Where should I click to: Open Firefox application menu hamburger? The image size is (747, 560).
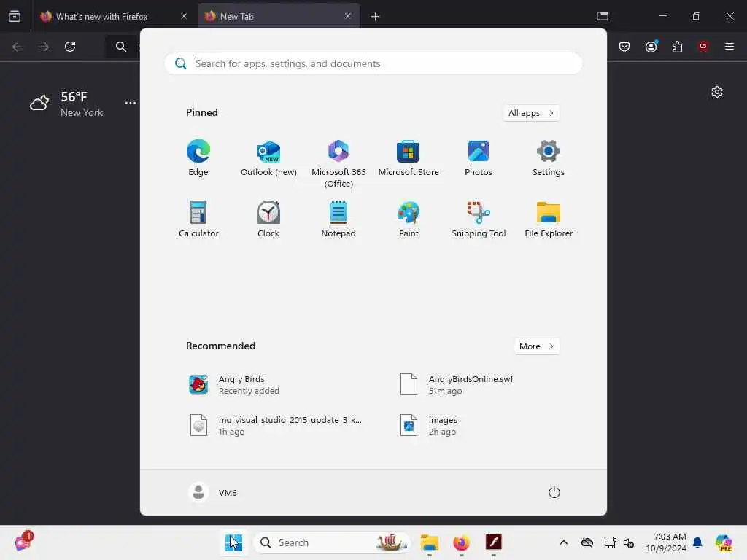point(729,46)
